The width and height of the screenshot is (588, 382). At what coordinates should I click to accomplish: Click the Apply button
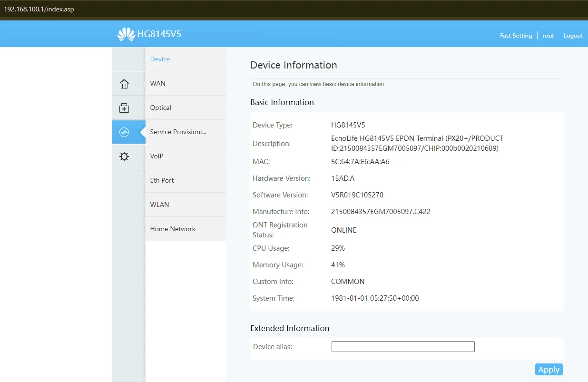(549, 370)
